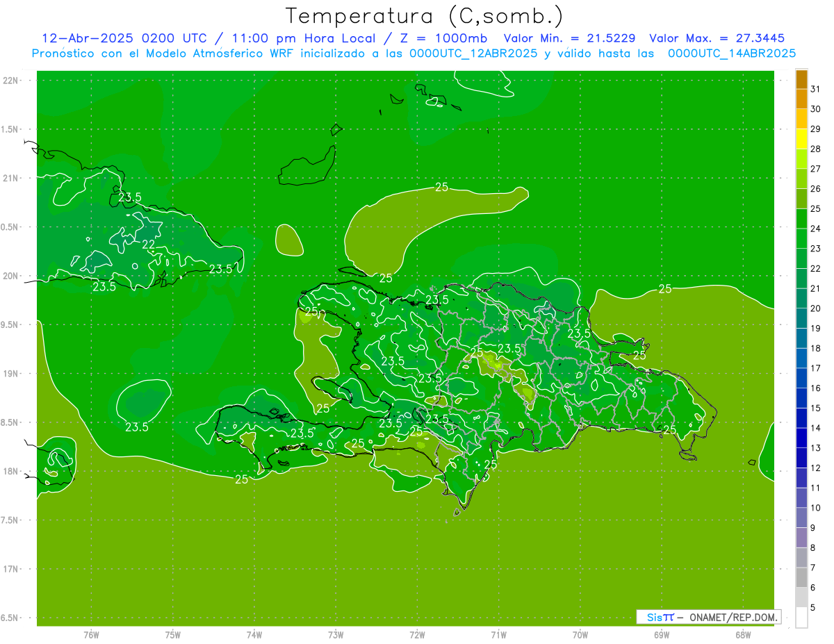Click the 'Z = 1000mb' level text

(x=442, y=38)
